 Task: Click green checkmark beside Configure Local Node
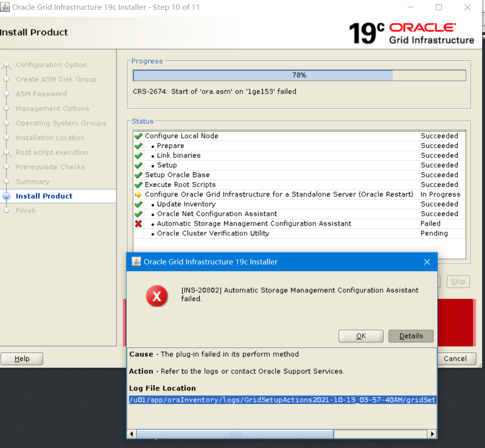(138, 136)
